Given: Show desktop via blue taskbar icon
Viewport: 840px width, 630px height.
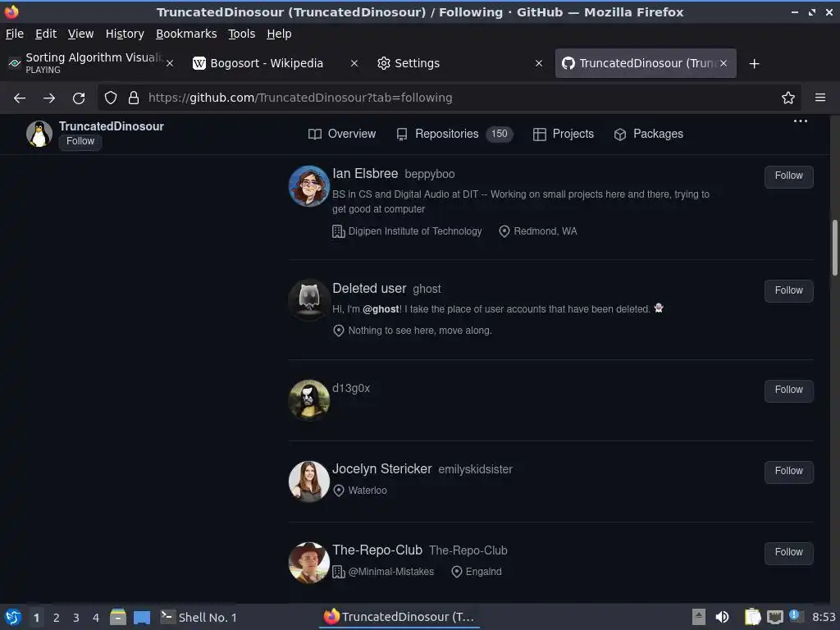Looking at the screenshot, I should point(142,617).
